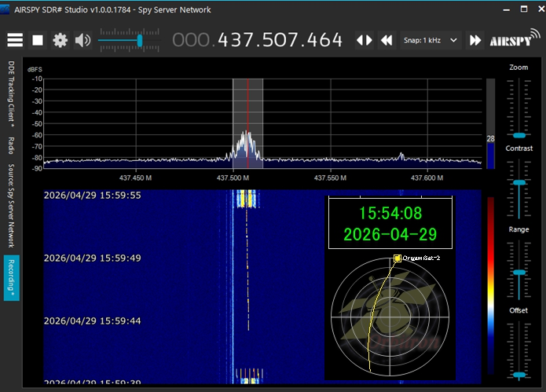Open the Recording side tab

pos(12,278)
